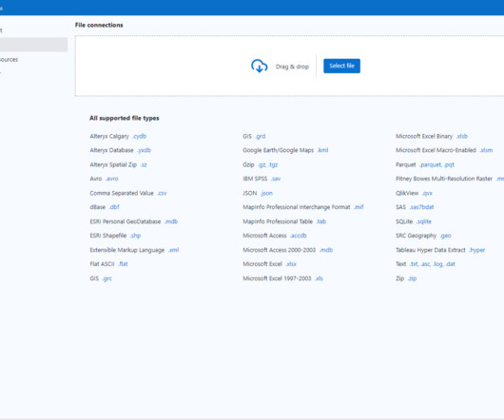Click the All supported file types heading

124,118
